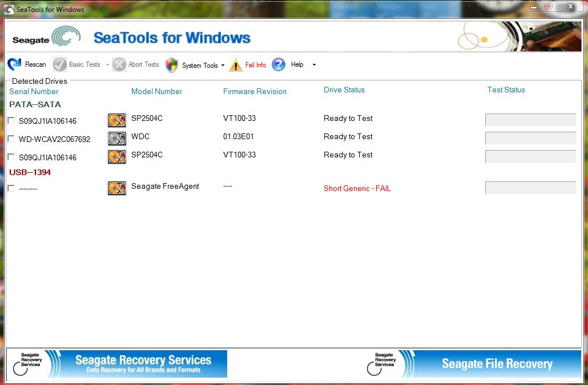Click the Abort Tests label
This screenshot has height=385, width=588.
(x=144, y=64)
